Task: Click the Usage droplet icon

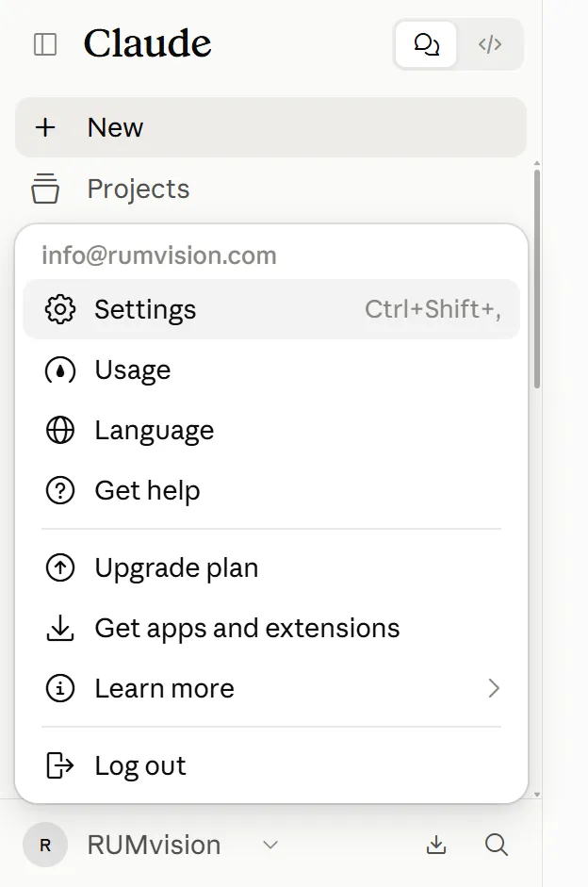Action: tap(60, 370)
